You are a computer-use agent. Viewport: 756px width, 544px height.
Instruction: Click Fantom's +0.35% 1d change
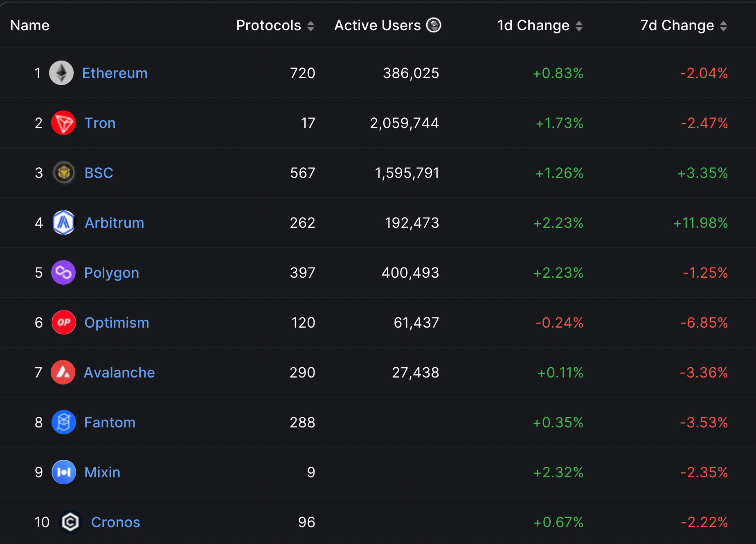click(558, 423)
